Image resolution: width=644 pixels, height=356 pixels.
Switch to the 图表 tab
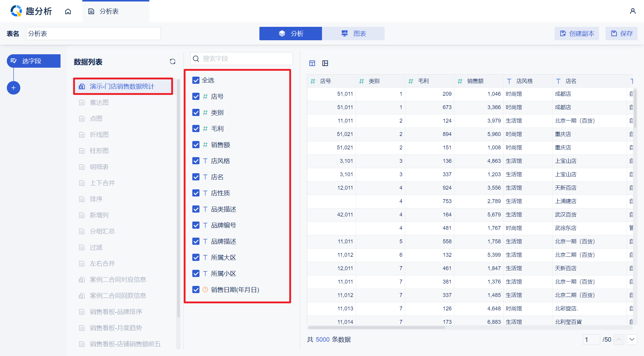pyautogui.click(x=353, y=33)
